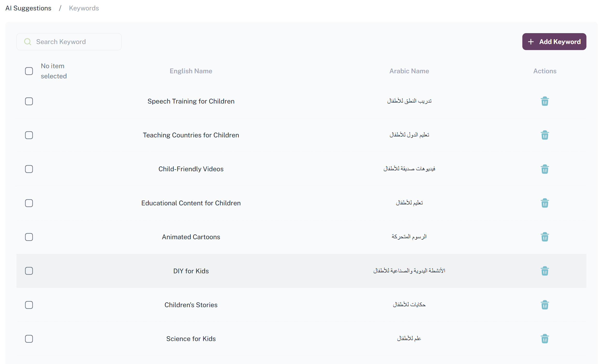Select the Child-Friendly Videos checkbox

pyautogui.click(x=29, y=169)
